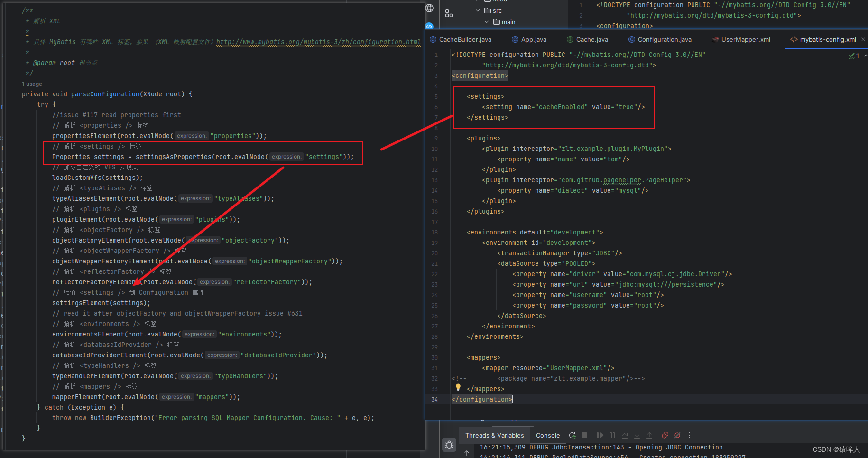Step out of the current method
The height and width of the screenshot is (458, 868).
649,435
